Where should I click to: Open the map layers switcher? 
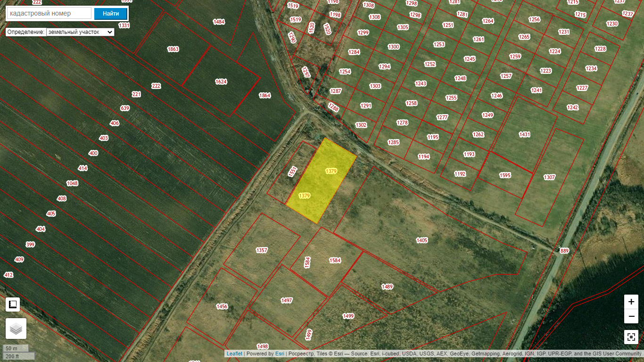pos(16,329)
